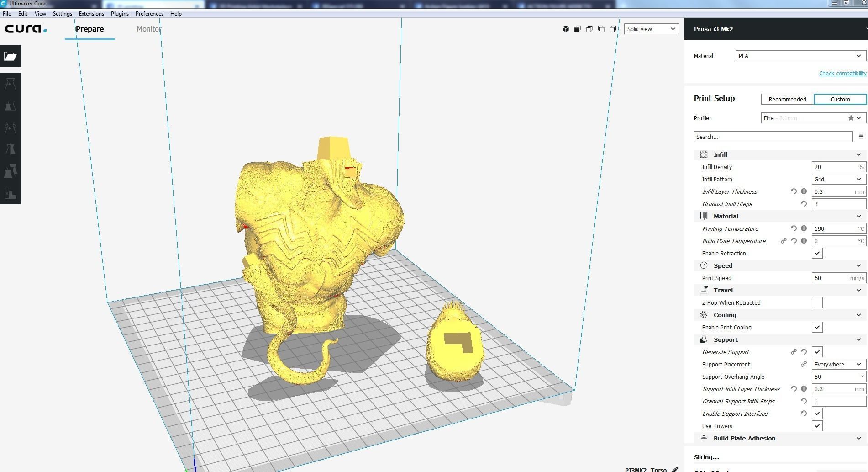Viewport: 868px width, 472px height.
Task: Switch to the Prepare tab
Action: tap(90, 29)
